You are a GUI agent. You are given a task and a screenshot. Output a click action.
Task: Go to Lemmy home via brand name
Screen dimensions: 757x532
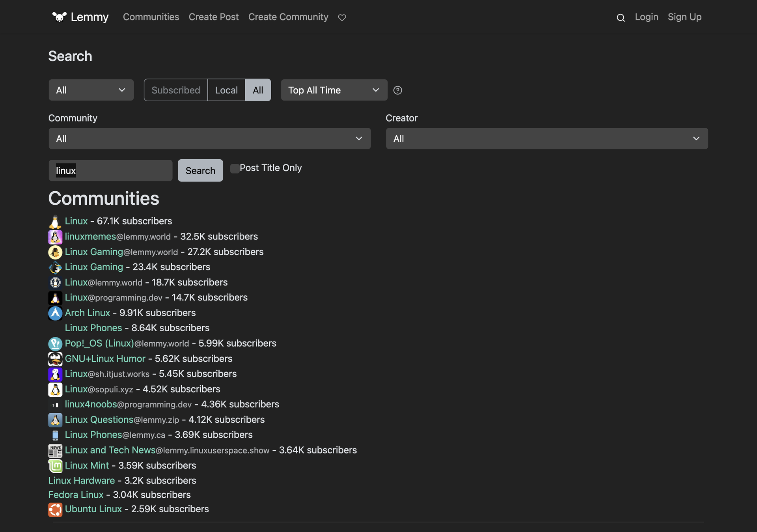coord(89,17)
